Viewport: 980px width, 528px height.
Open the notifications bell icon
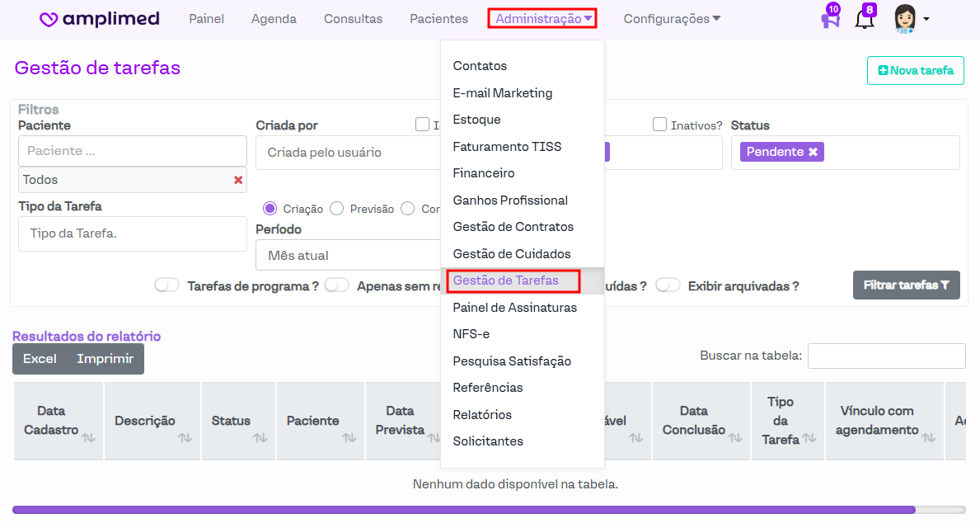[864, 19]
